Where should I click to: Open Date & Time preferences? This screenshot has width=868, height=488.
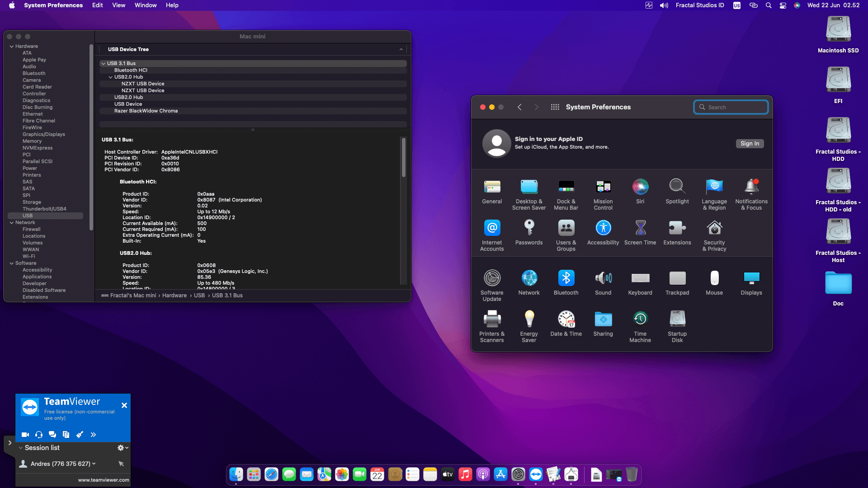tap(566, 324)
